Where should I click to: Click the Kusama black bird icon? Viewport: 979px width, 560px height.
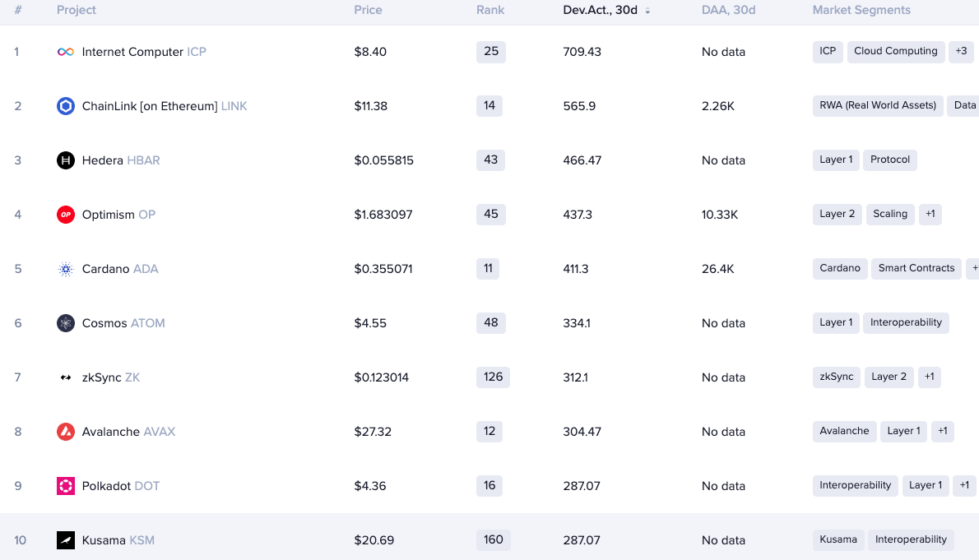click(x=66, y=540)
